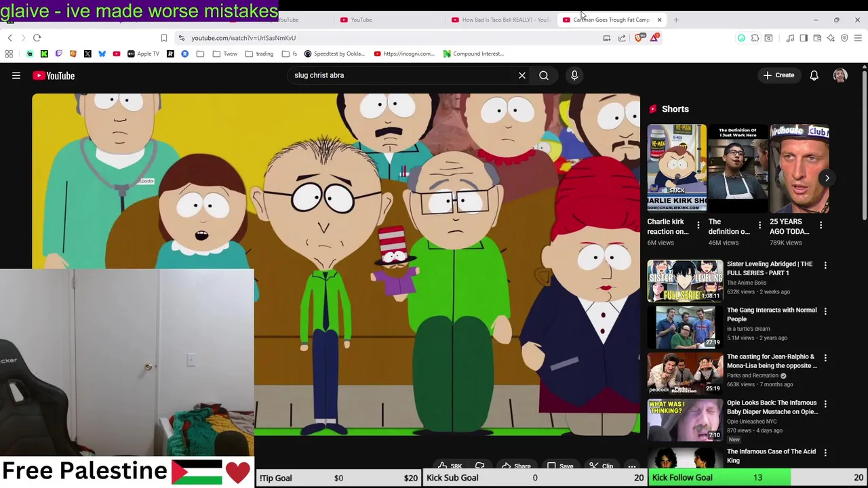Open more actions ellipsis under the video
The width and height of the screenshot is (868, 488).
click(x=632, y=466)
